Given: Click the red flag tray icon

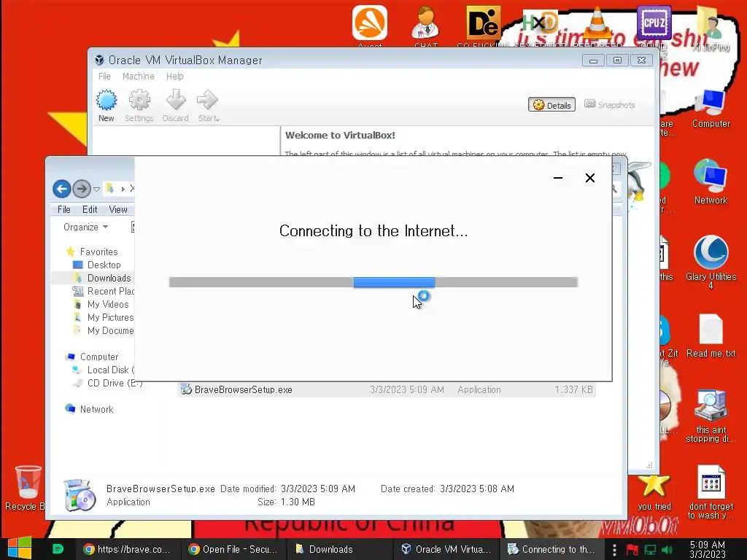Looking at the screenshot, I should point(632,550).
